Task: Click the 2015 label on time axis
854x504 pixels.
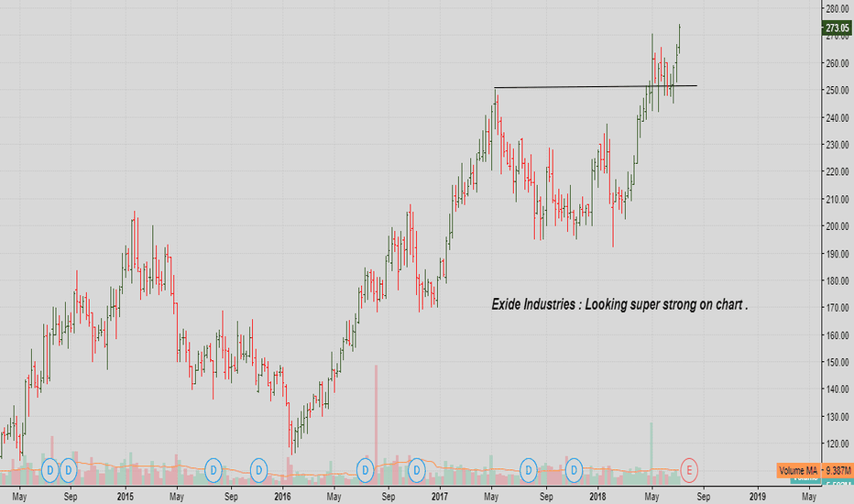Action: point(126,497)
